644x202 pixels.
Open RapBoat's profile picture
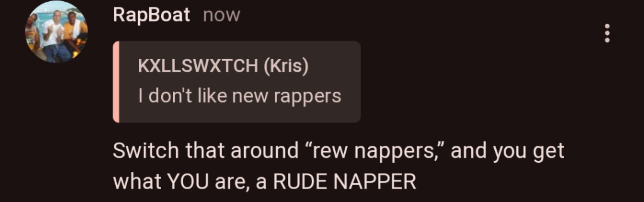click(x=56, y=32)
